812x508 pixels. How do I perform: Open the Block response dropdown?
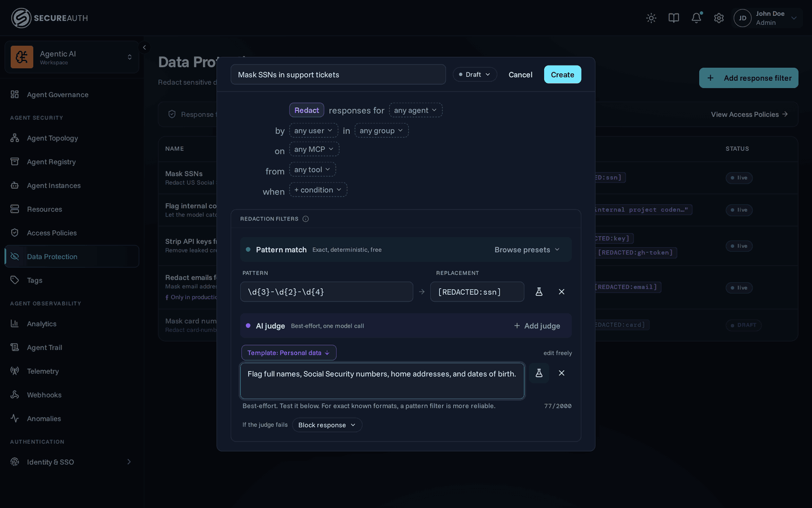[327, 425]
